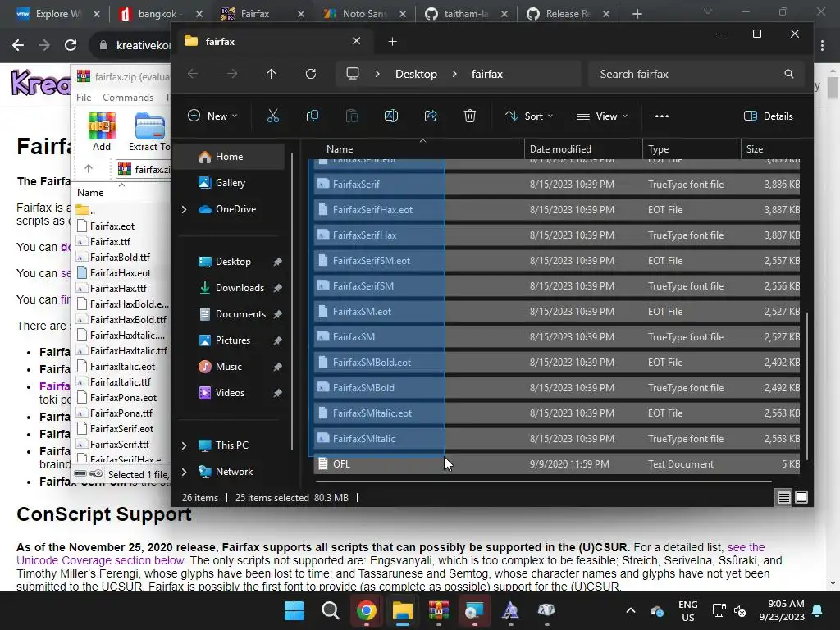
Task: Switch to the Release GitHub Chrome tab
Action: [x=567, y=13]
